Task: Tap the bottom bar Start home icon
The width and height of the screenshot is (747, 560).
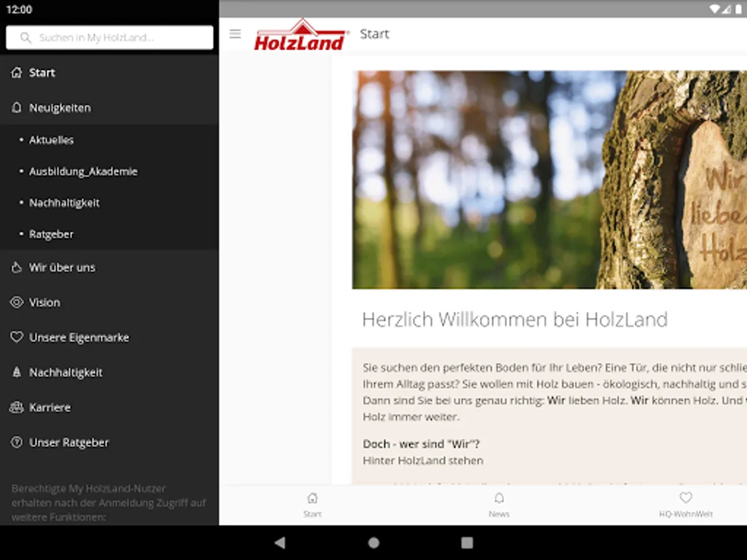Action: [312, 498]
